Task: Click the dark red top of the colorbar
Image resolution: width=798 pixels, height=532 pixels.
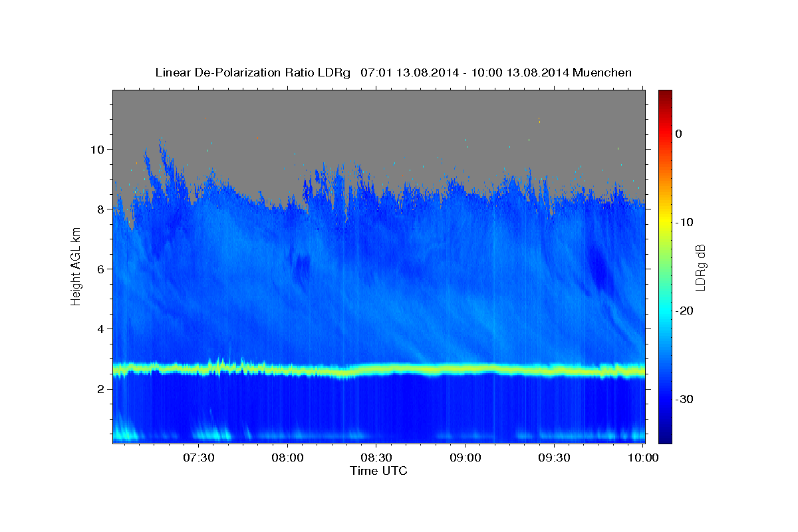Action: (x=665, y=94)
